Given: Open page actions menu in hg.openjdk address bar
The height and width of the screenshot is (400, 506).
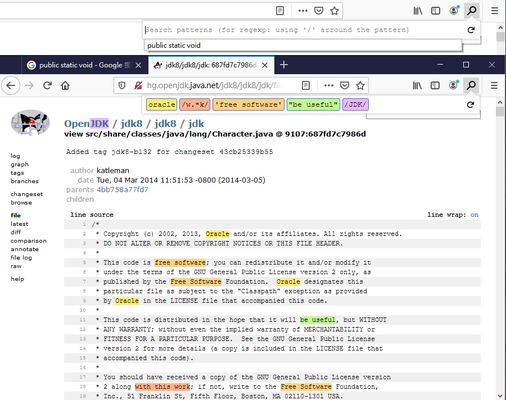Looking at the screenshot, I should tap(329, 86).
